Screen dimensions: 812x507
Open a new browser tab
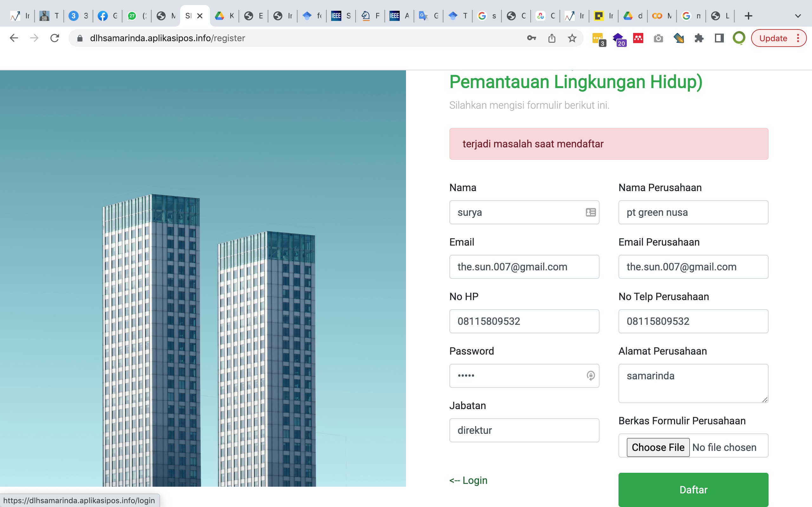coord(748,16)
